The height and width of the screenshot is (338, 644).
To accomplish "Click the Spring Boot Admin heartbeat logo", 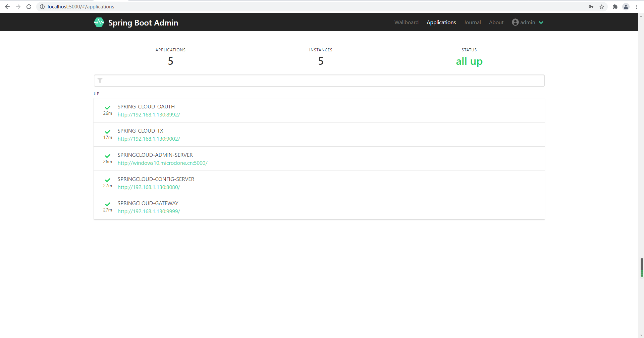I will 99,22.
